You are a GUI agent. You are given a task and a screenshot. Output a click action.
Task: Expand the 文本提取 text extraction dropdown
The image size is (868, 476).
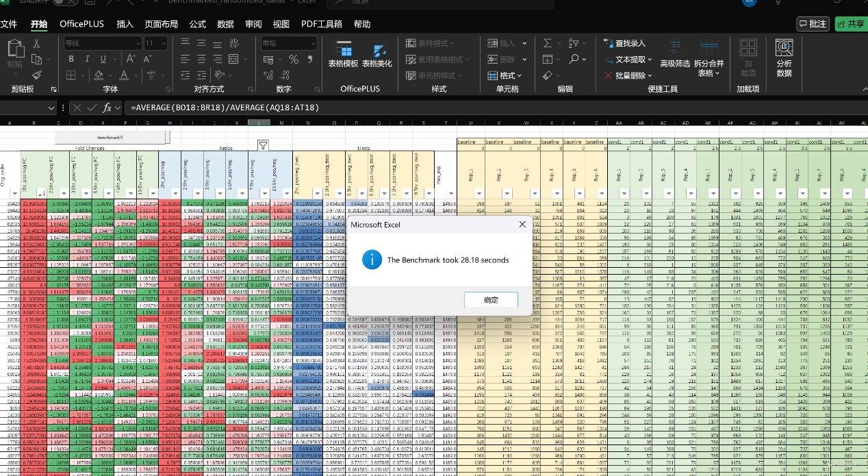(628, 60)
